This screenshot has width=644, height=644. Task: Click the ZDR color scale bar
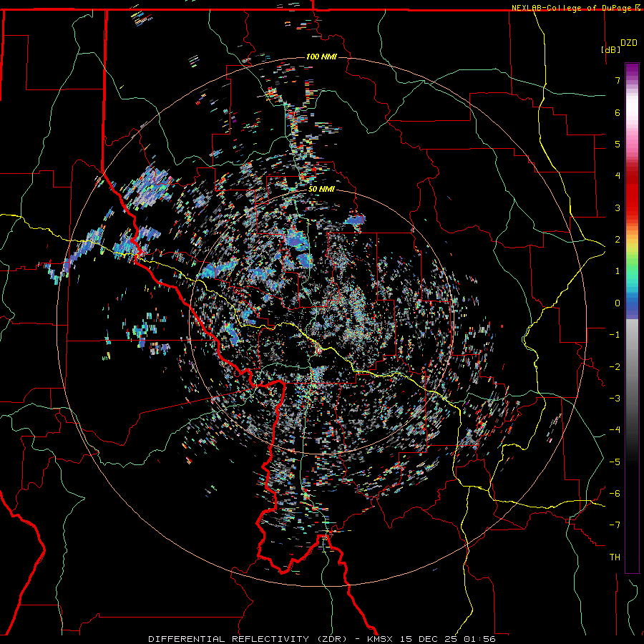[x=632, y=318]
